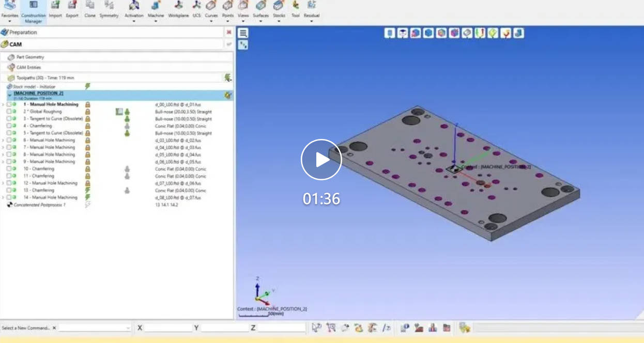Click the X coordinate input field
Image resolution: width=644 pixels, height=343 pixels.
pyautogui.click(x=168, y=328)
